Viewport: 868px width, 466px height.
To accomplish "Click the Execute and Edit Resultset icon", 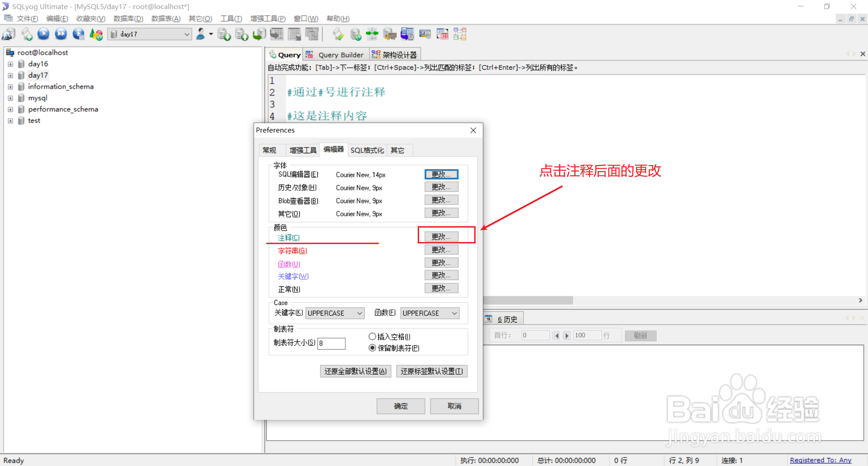I will [x=79, y=34].
